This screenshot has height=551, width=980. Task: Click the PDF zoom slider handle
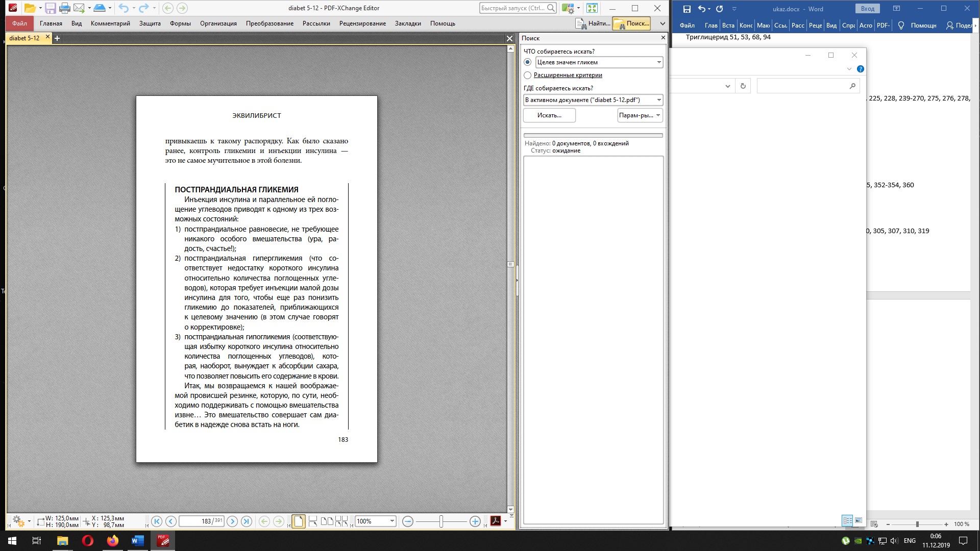click(441, 521)
